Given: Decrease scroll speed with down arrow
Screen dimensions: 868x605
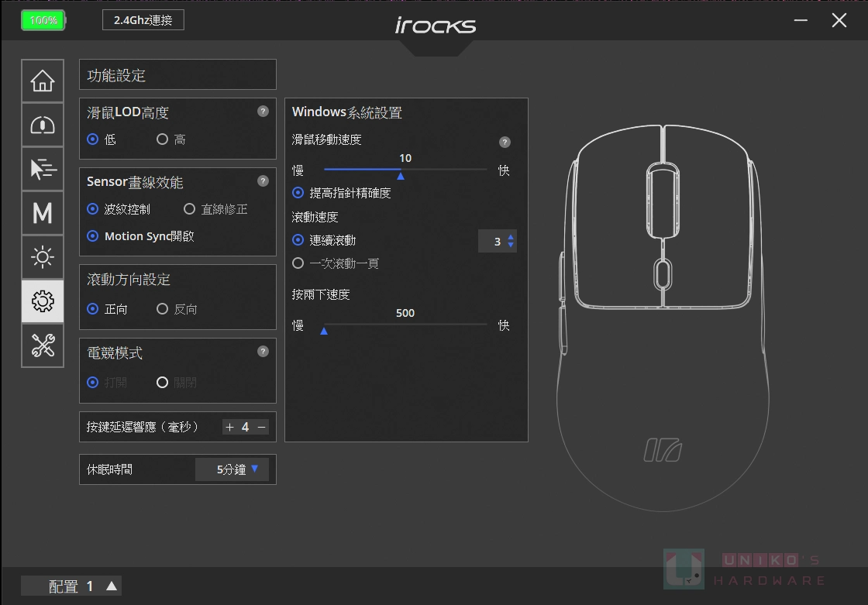Looking at the screenshot, I should coord(511,245).
